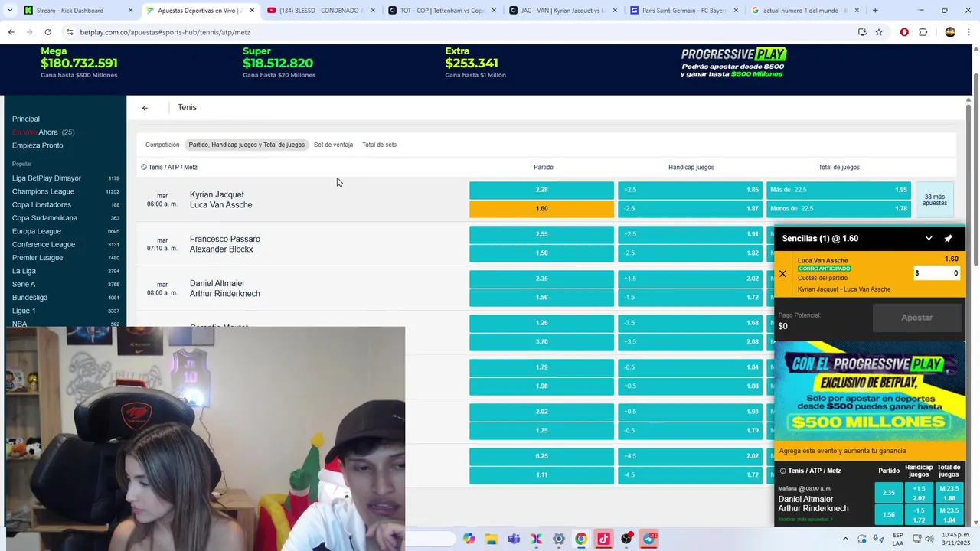Deselect Luca Van Assche odds 1.60

pyautogui.click(x=541, y=208)
